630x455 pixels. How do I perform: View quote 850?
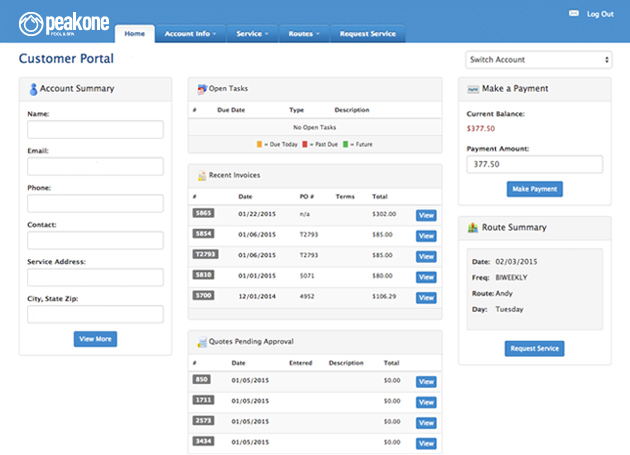click(426, 382)
